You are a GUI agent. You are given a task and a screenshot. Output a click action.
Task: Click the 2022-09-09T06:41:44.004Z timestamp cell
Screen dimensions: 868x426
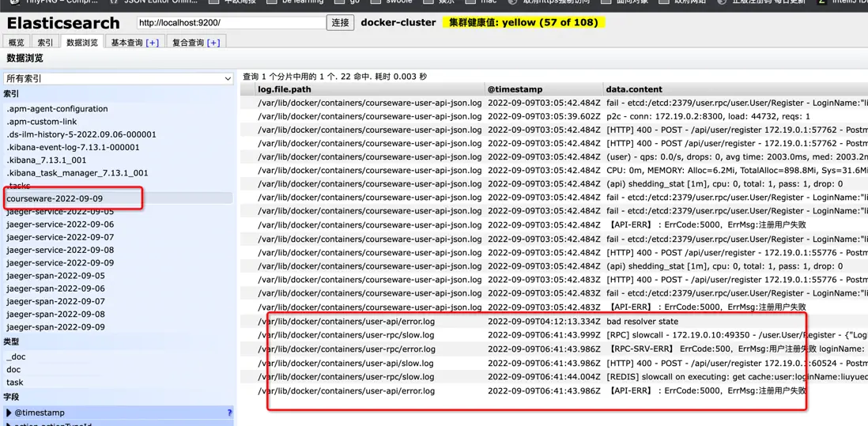(544, 377)
